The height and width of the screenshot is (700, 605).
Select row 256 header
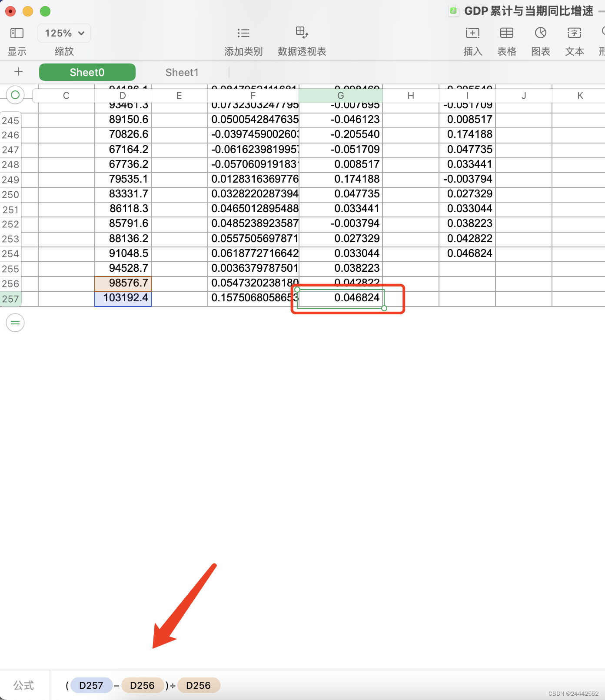10,284
